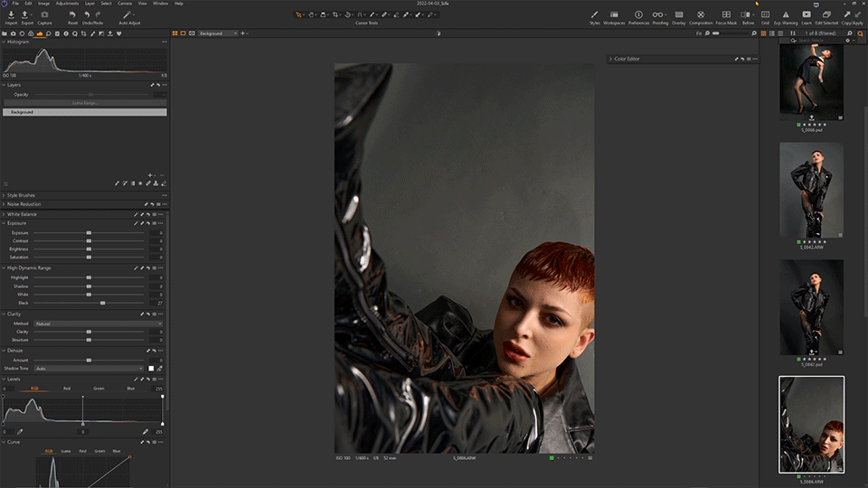Click the Dehaze white color swatch
This screenshot has height=488, width=868.
click(x=151, y=369)
